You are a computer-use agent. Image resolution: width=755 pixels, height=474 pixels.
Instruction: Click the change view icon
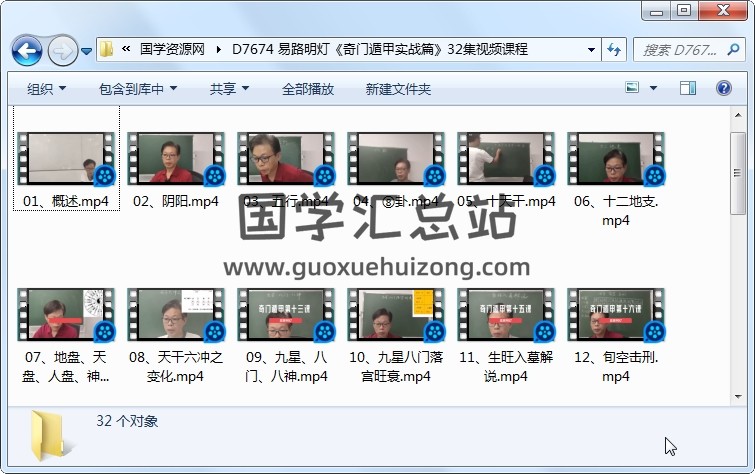point(632,88)
